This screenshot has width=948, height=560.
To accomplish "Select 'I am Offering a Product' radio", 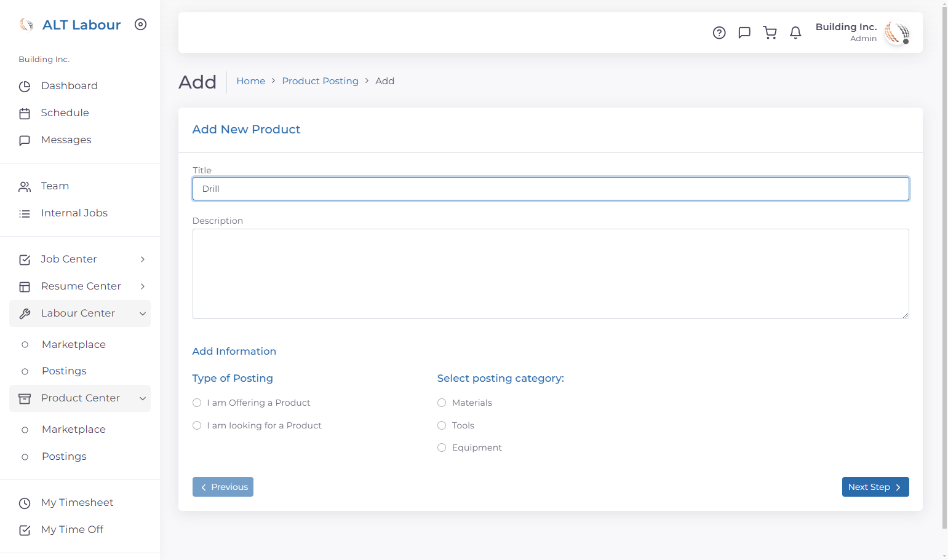I will pyautogui.click(x=197, y=403).
